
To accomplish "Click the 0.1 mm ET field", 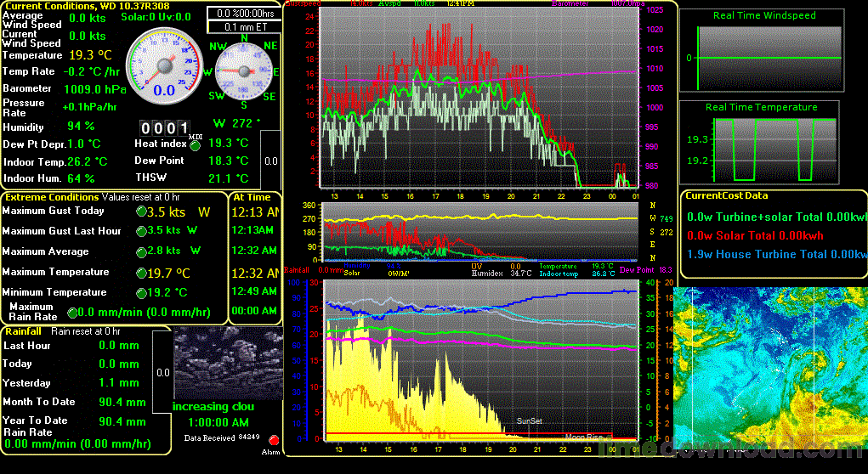I will click(x=244, y=27).
